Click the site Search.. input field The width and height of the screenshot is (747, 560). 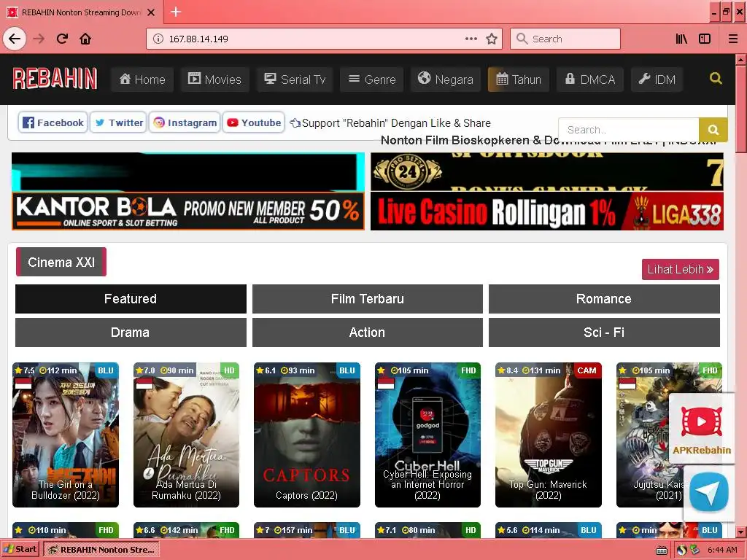coord(628,130)
